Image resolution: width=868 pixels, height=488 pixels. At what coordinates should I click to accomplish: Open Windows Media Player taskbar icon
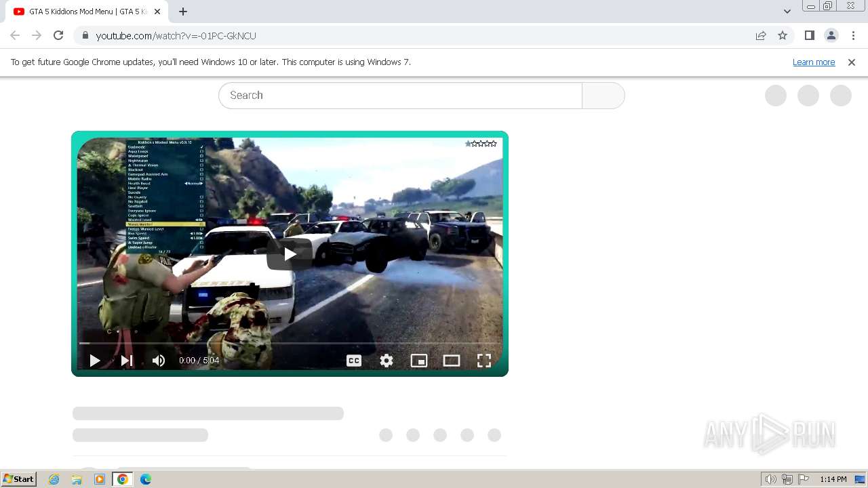pyautogui.click(x=100, y=479)
